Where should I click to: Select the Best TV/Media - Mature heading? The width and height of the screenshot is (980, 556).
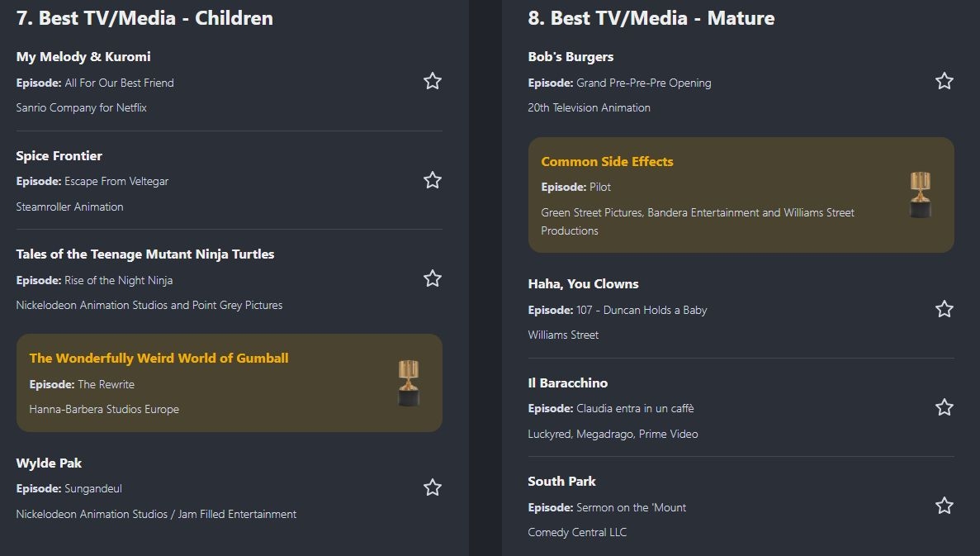(x=651, y=18)
